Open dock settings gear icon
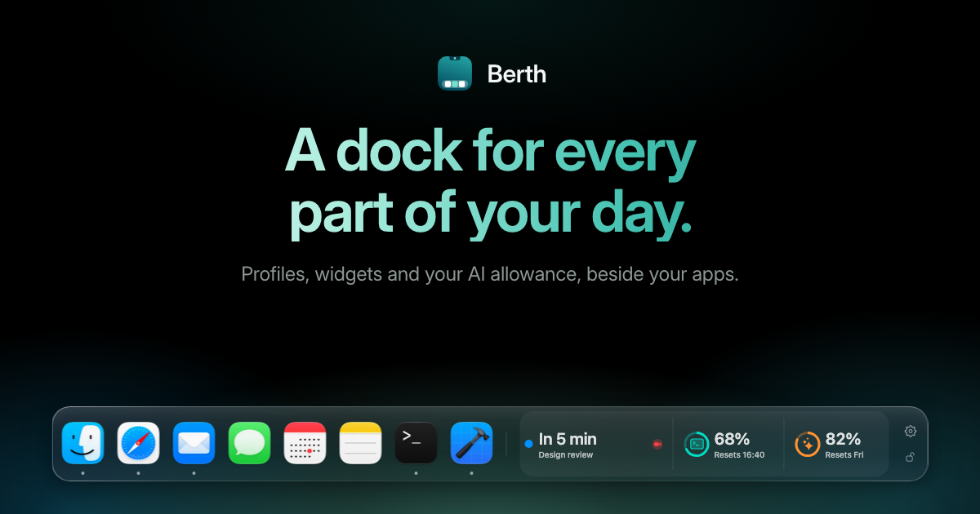The image size is (980, 514). (911, 431)
